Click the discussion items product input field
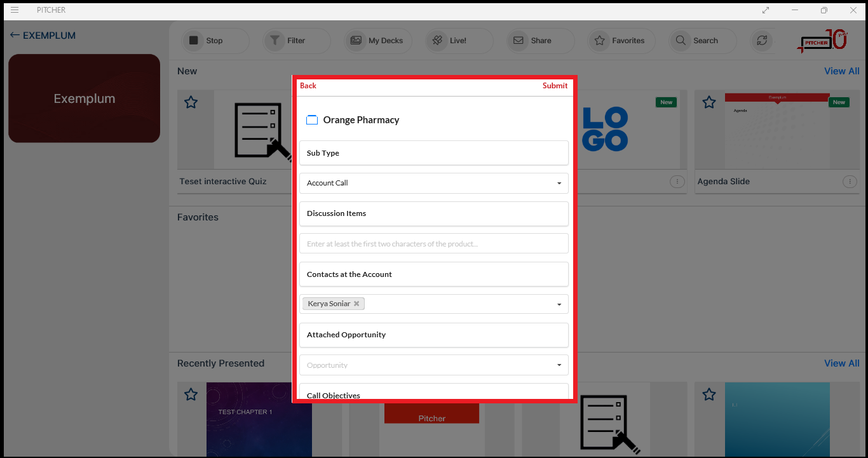The image size is (868, 458). tap(433, 244)
